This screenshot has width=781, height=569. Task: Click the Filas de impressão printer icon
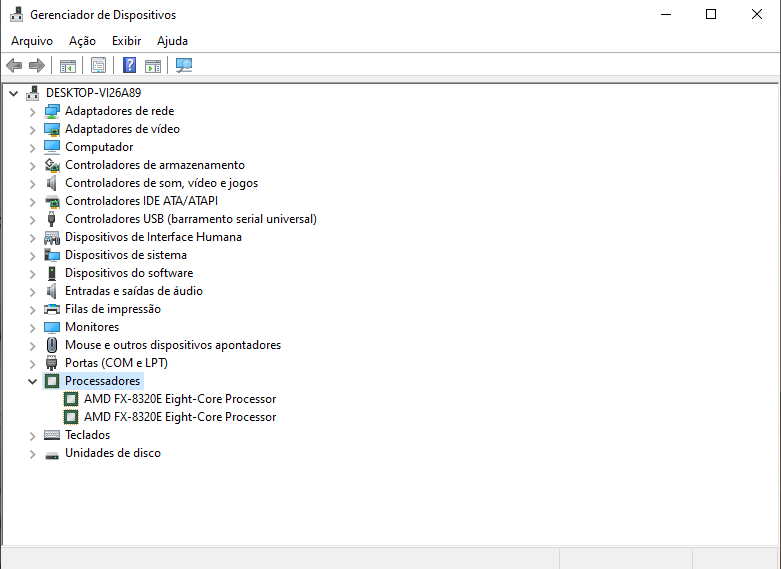pyautogui.click(x=52, y=309)
